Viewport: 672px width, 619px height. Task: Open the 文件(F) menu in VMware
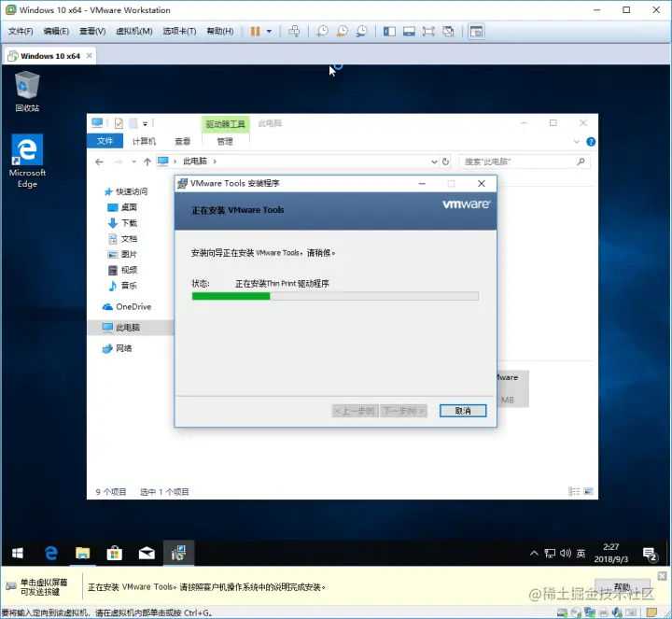(21, 32)
